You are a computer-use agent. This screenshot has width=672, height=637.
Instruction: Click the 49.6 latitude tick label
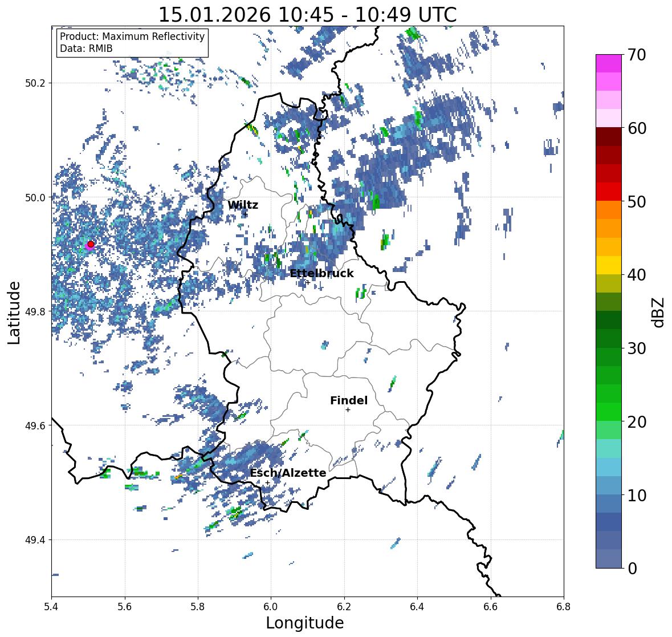point(35,425)
